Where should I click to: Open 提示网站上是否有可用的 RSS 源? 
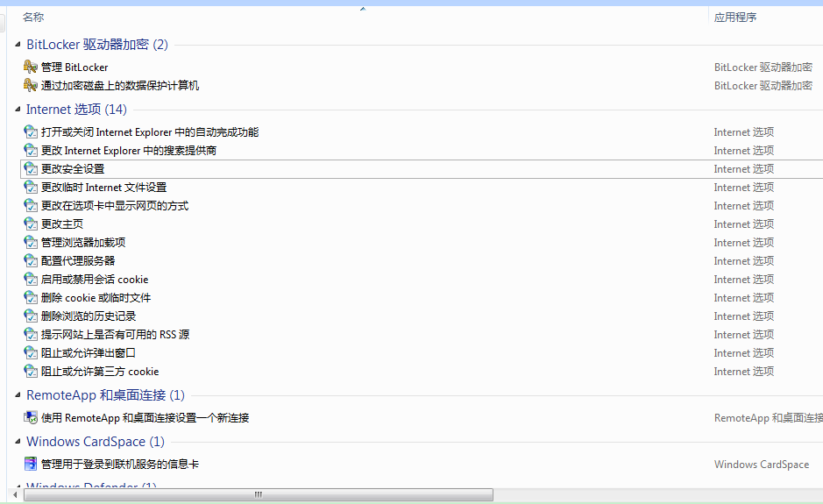[x=116, y=335]
